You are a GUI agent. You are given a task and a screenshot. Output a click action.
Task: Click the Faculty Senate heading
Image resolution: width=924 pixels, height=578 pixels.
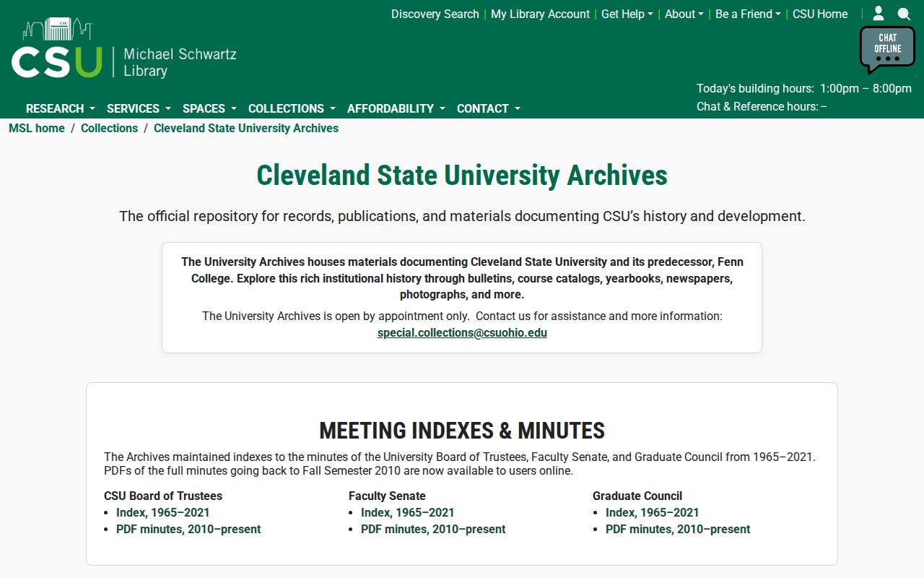click(x=387, y=496)
